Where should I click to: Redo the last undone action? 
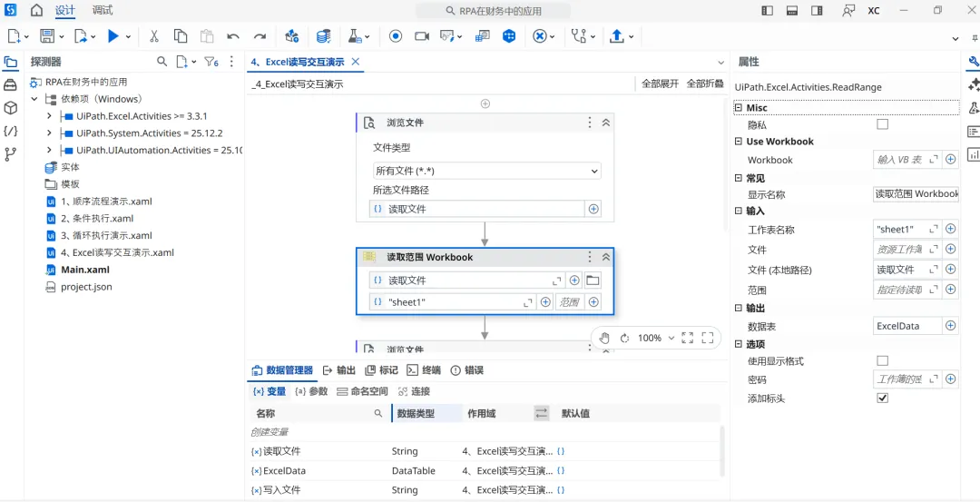tap(260, 36)
